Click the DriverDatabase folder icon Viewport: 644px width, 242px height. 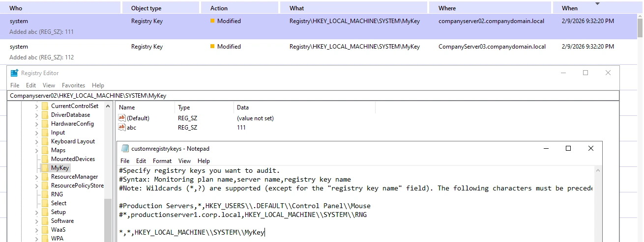tap(45, 115)
